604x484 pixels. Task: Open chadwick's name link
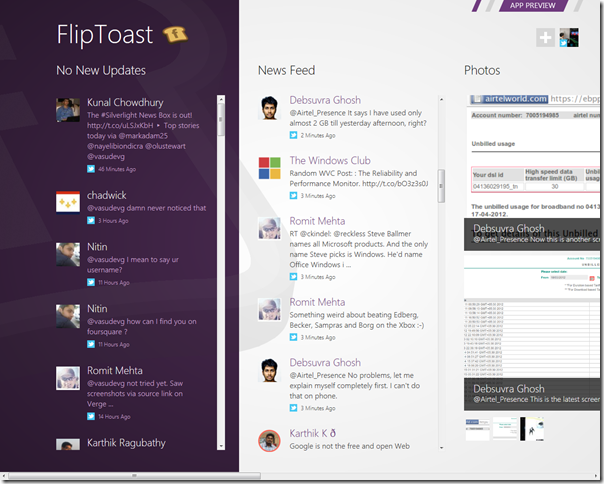point(107,195)
